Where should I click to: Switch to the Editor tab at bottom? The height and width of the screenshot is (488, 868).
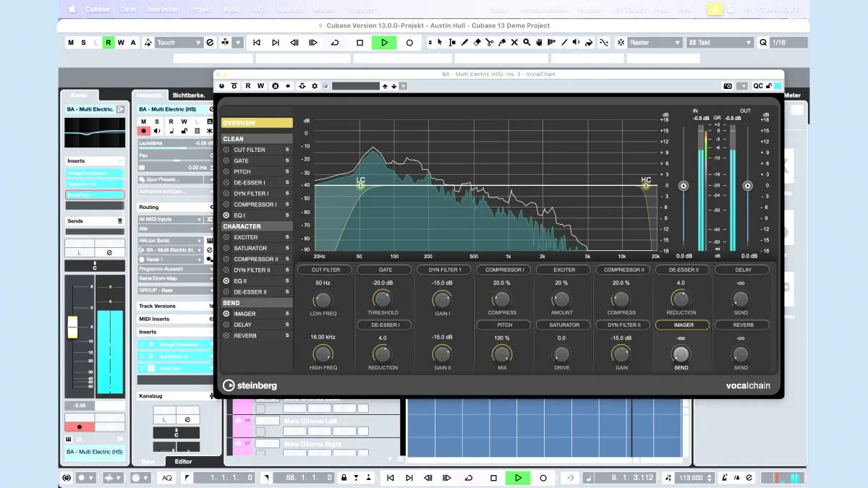[x=184, y=461]
